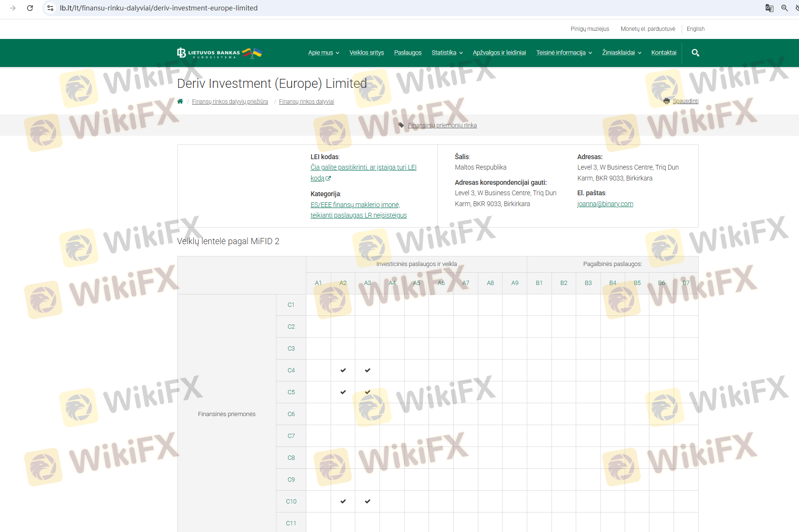Viewport: 799px width, 532px height.
Task: Click the home icon in breadcrumb
Action: pos(180,101)
